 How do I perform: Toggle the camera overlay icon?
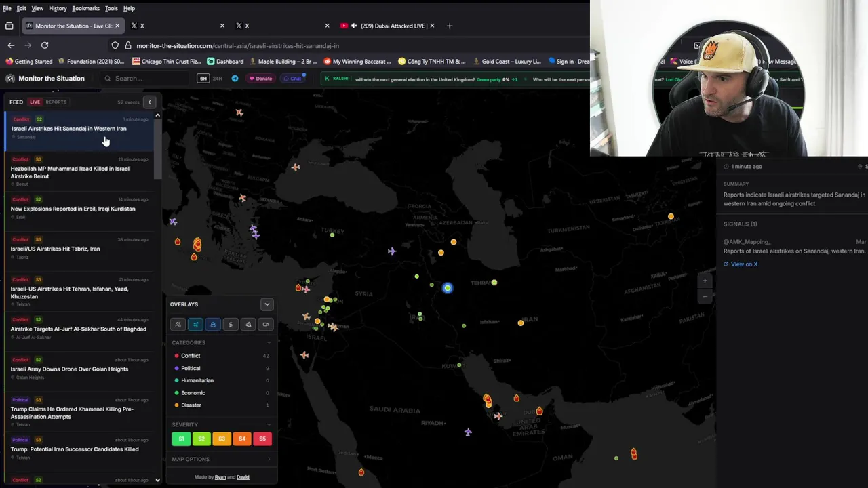pyautogui.click(x=266, y=325)
